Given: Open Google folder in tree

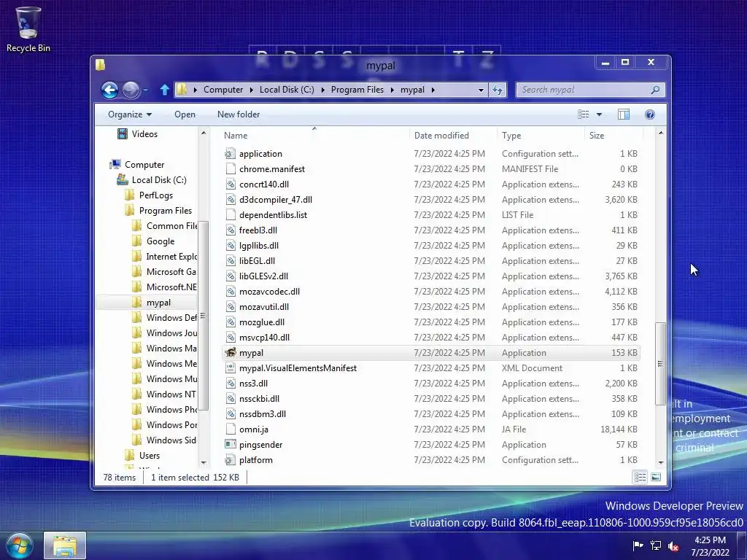Looking at the screenshot, I should [x=160, y=241].
